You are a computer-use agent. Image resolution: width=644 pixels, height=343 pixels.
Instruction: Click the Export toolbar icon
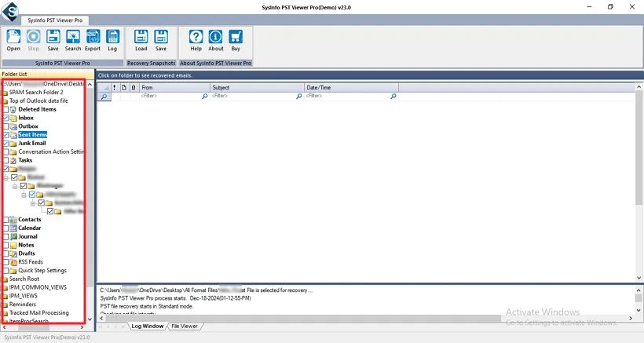pos(93,37)
